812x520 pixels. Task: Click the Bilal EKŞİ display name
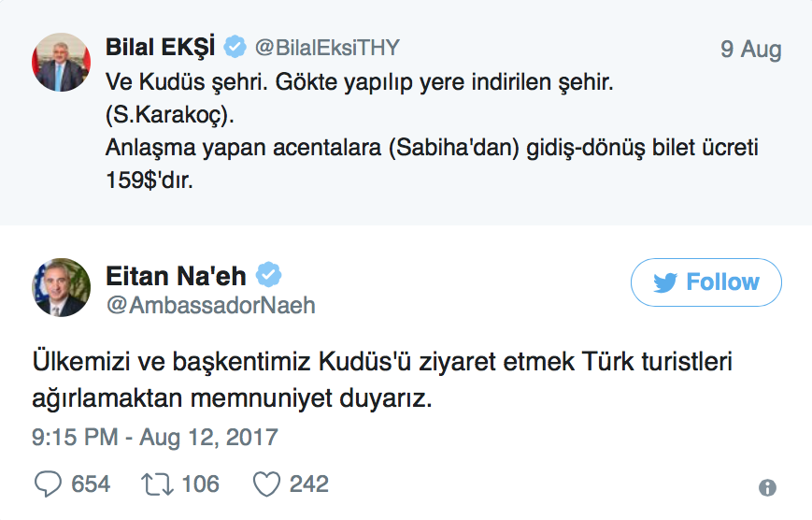click(x=161, y=48)
